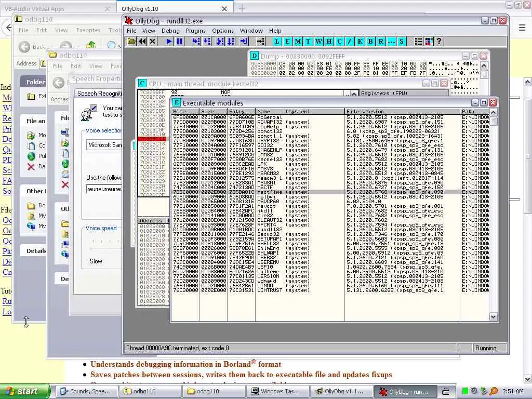532x399 pixels.
Task: Switch to the Windows Task Manager taskbar button
Action: click(278, 391)
